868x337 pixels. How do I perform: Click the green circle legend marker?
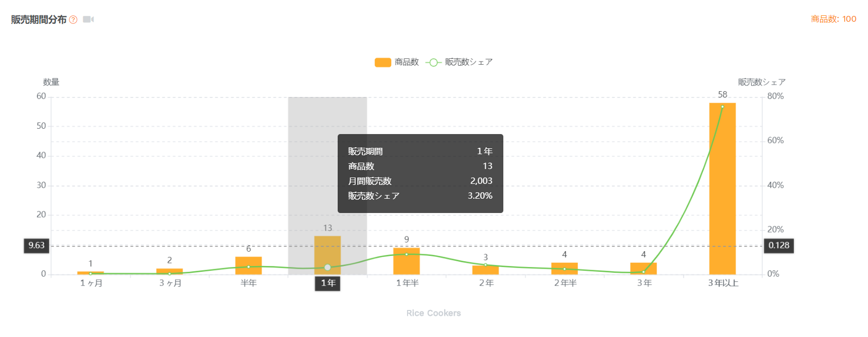tap(433, 63)
